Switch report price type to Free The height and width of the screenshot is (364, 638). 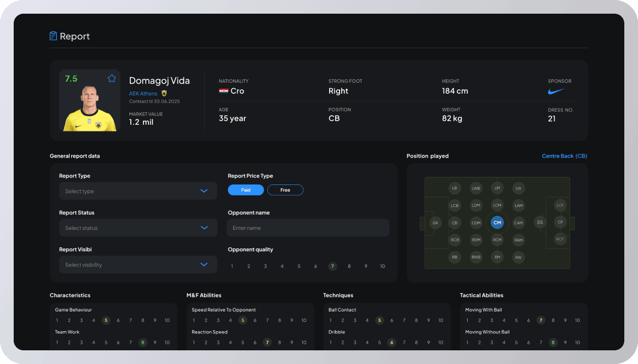tap(285, 190)
